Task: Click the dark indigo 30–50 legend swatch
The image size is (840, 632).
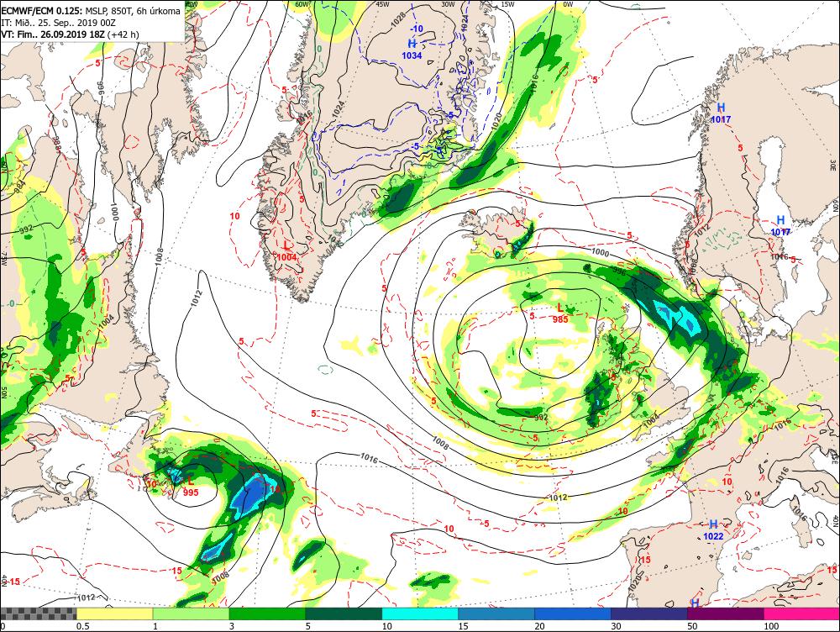Action: pyautogui.click(x=648, y=614)
